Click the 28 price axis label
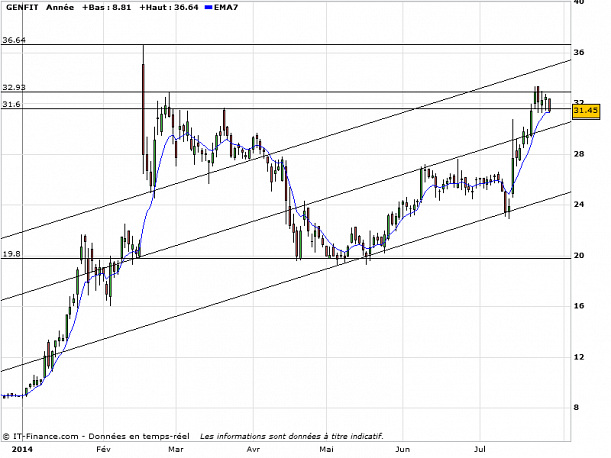This screenshot has height=458, width=611. coord(579,154)
